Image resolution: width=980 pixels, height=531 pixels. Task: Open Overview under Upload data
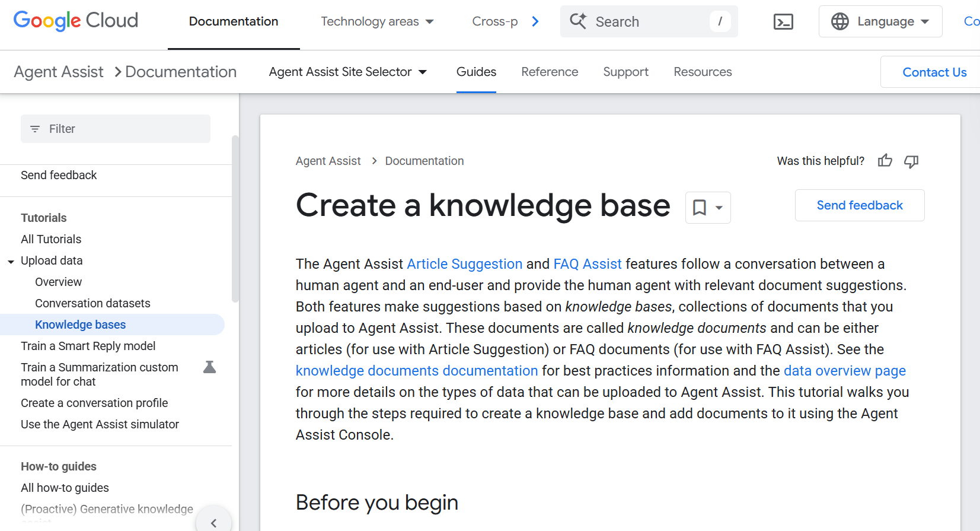pos(58,282)
